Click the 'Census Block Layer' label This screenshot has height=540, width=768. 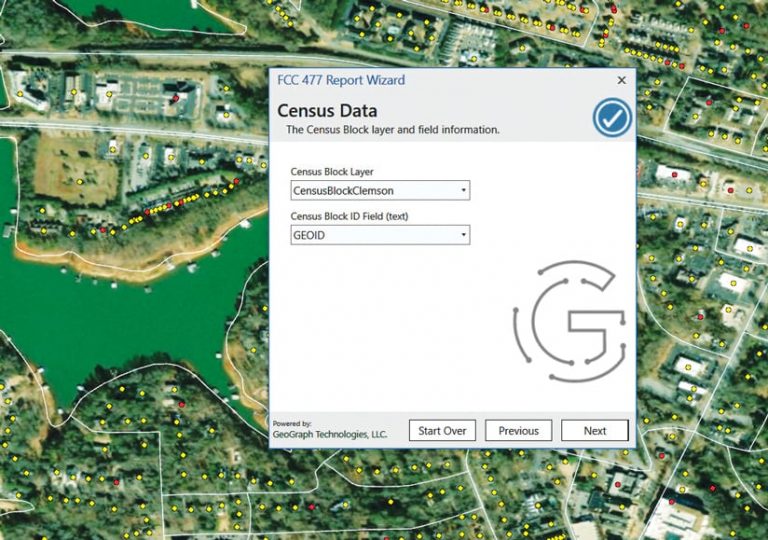332,172
